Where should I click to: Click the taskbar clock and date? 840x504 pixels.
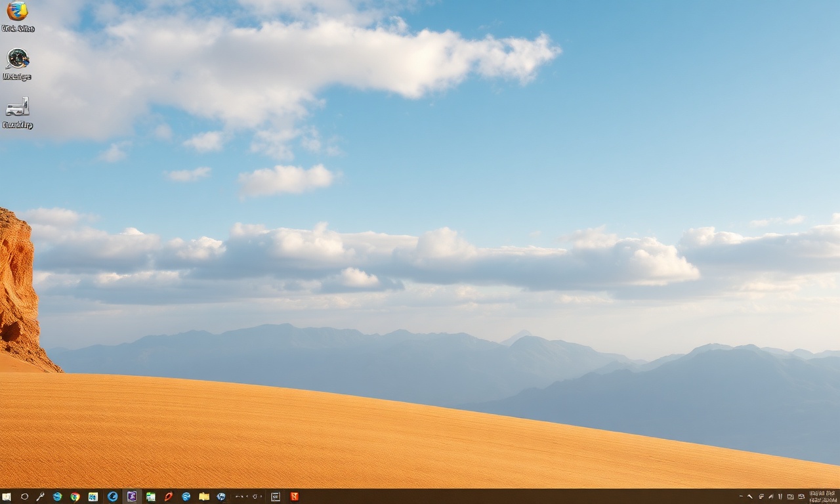[x=824, y=497]
